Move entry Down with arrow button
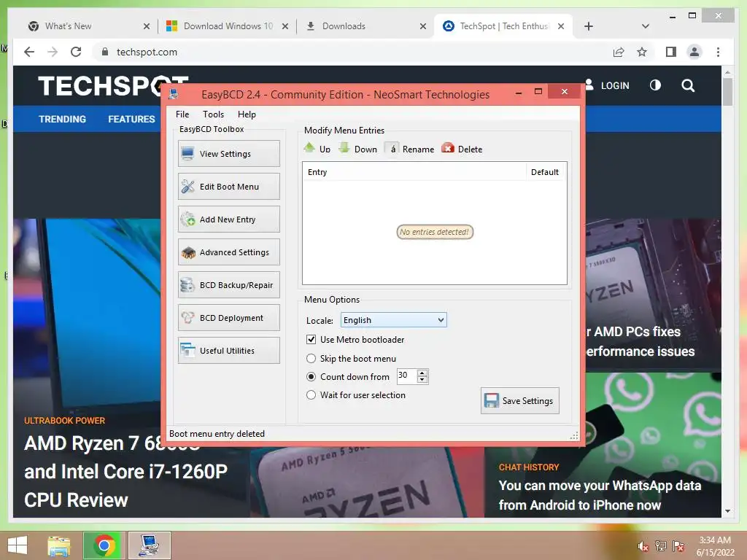Viewport: 747px width, 560px height. pos(357,149)
